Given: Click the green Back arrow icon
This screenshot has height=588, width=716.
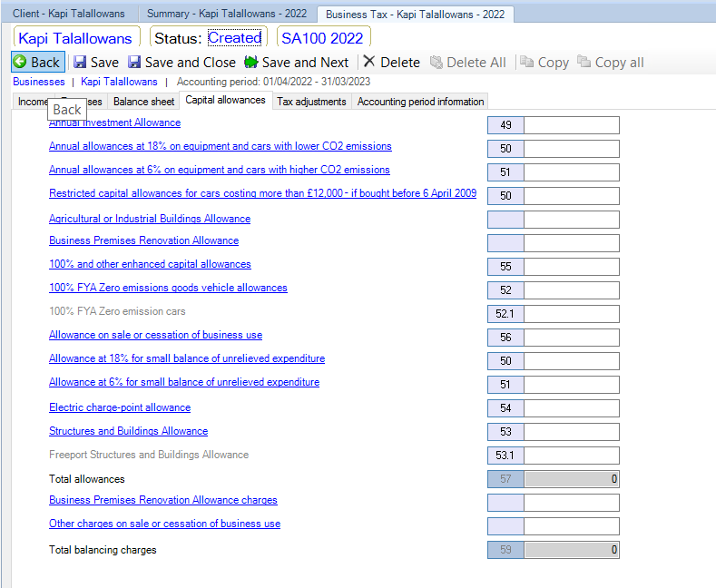Looking at the screenshot, I should point(20,62).
